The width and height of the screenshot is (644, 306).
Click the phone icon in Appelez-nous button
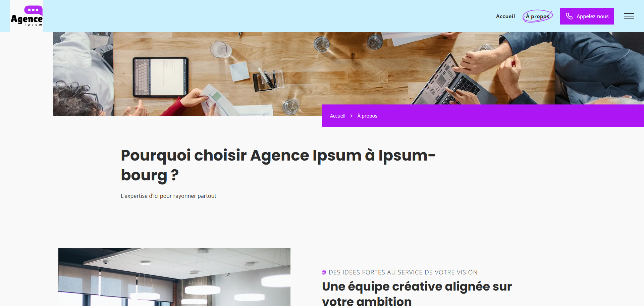[x=569, y=16]
